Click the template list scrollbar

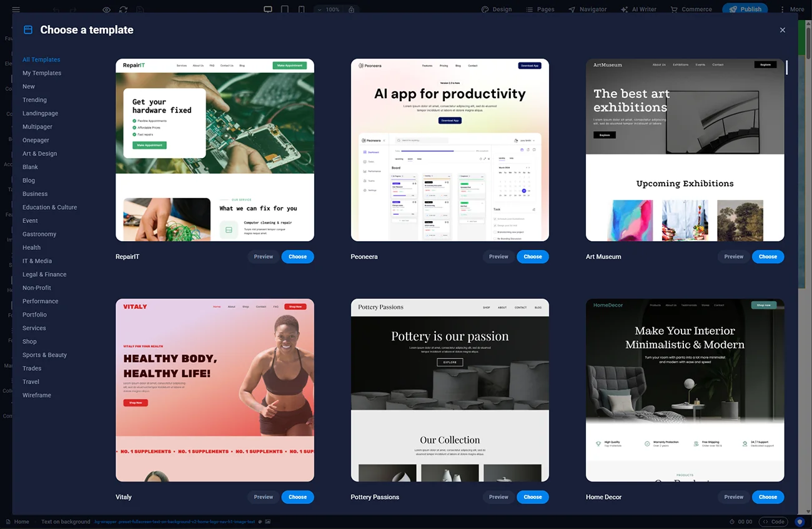[786, 67]
